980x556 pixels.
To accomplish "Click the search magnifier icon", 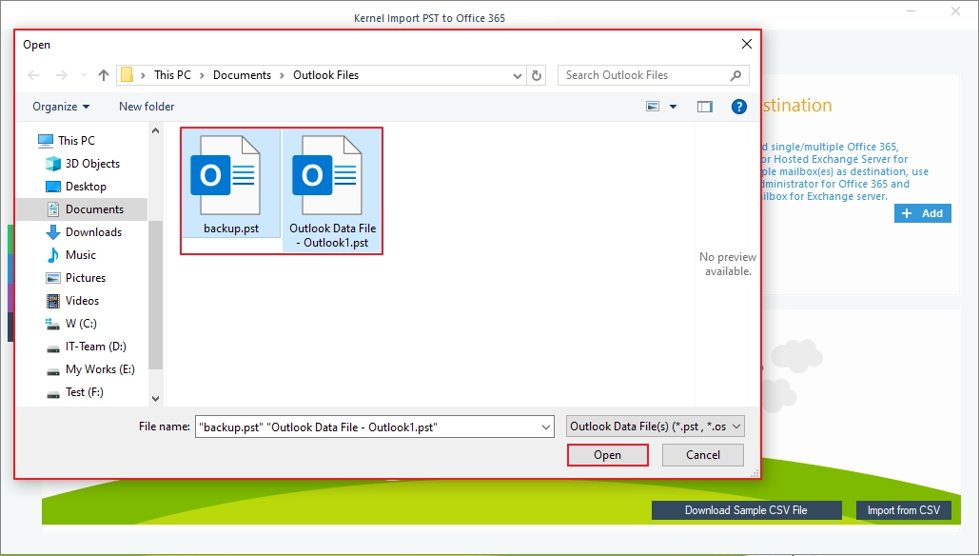I will coord(735,75).
